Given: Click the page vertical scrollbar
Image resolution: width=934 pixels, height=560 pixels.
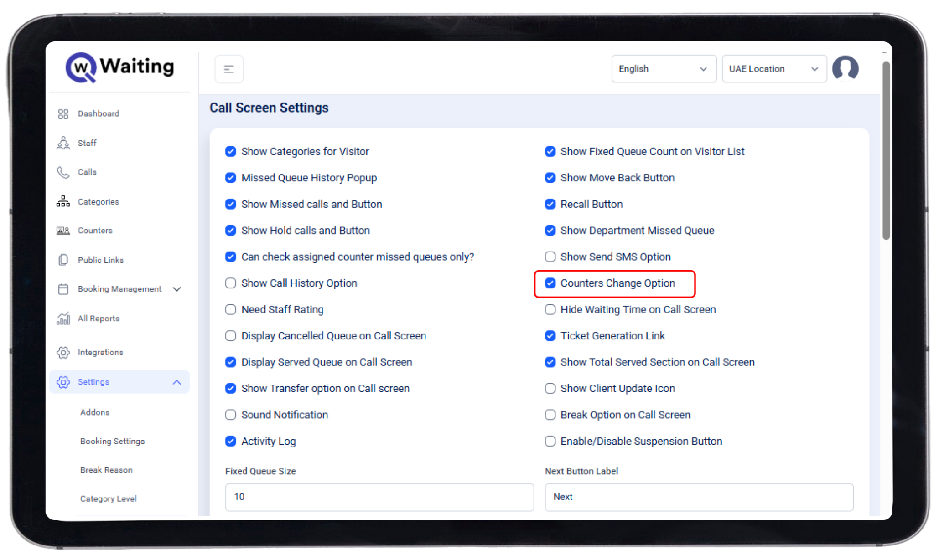Looking at the screenshot, I should [x=886, y=150].
